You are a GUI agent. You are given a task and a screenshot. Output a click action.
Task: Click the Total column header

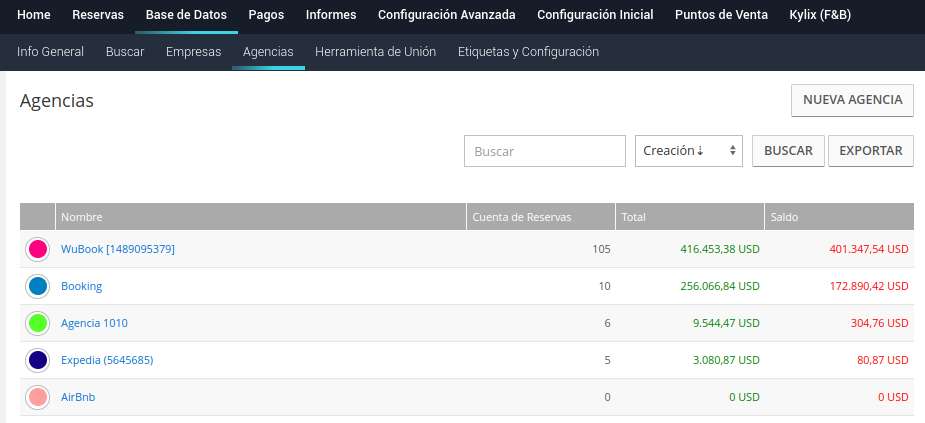(x=690, y=217)
